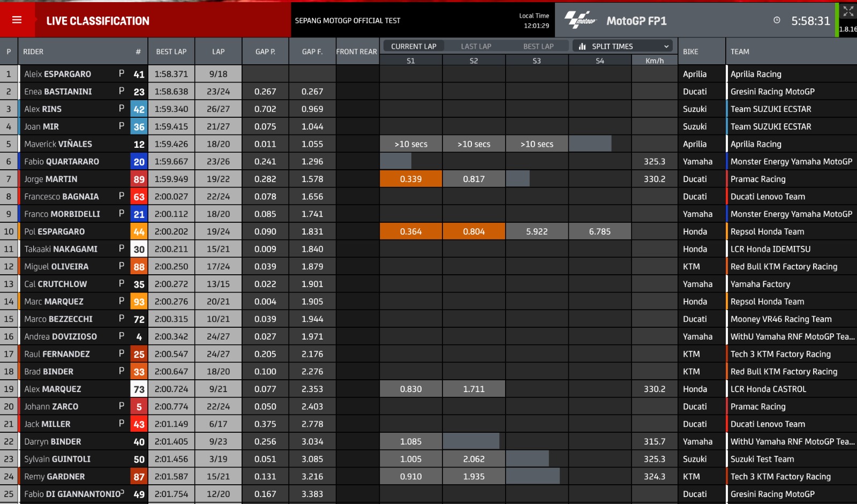Click number badge 63 of Bagnaia
The width and height of the screenshot is (857, 504).
point(139,197)
